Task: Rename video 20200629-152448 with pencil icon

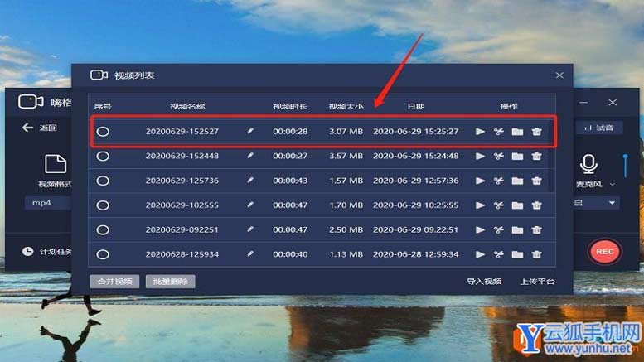Action: [250, 156]
